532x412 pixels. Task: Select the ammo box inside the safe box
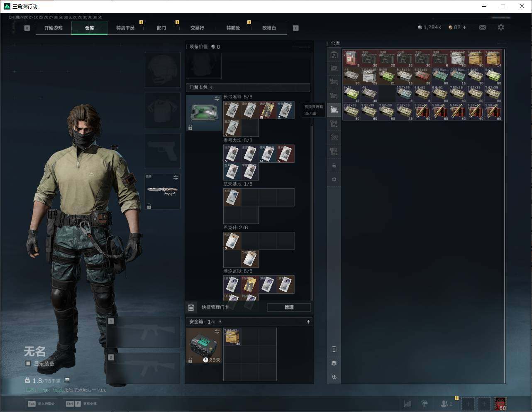[x=232, y=337]
